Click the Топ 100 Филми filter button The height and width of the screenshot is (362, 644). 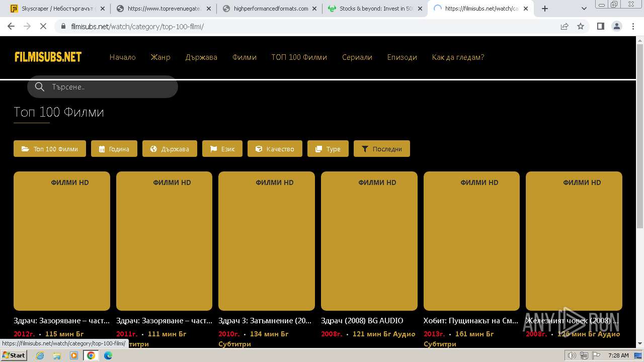pyautogui.click(x=50, y=149)
